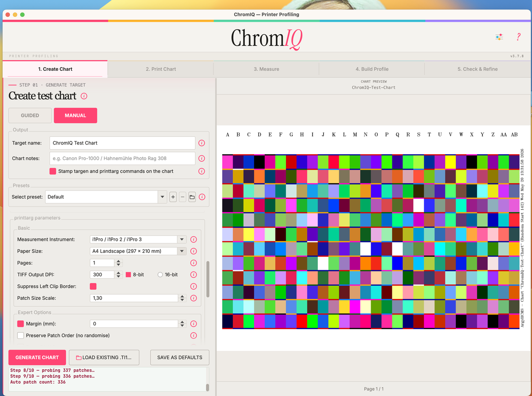Screen dimensions: 532x396
Task: Click the GENERATE CHART button
Action: 37,357
